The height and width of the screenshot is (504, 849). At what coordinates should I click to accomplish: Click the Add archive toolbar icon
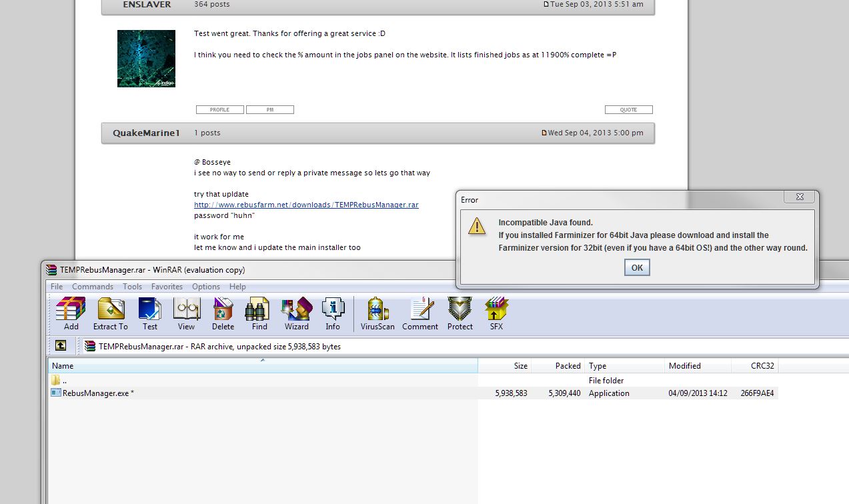click(x=71, y=313)
